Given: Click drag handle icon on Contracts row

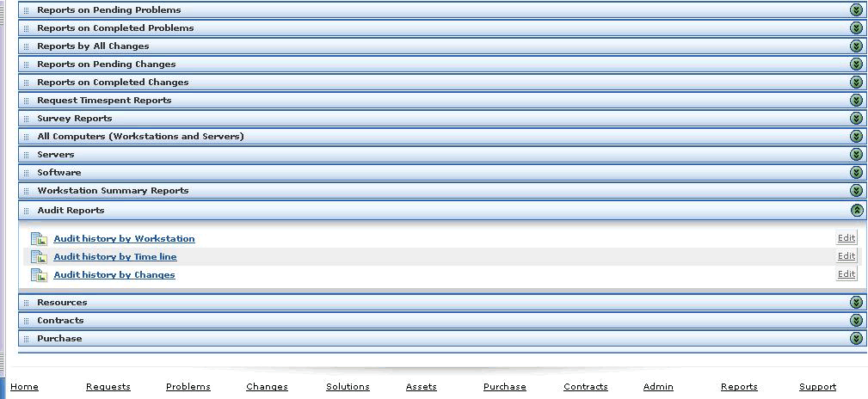Looking at the screenshot, I should 26,321.
